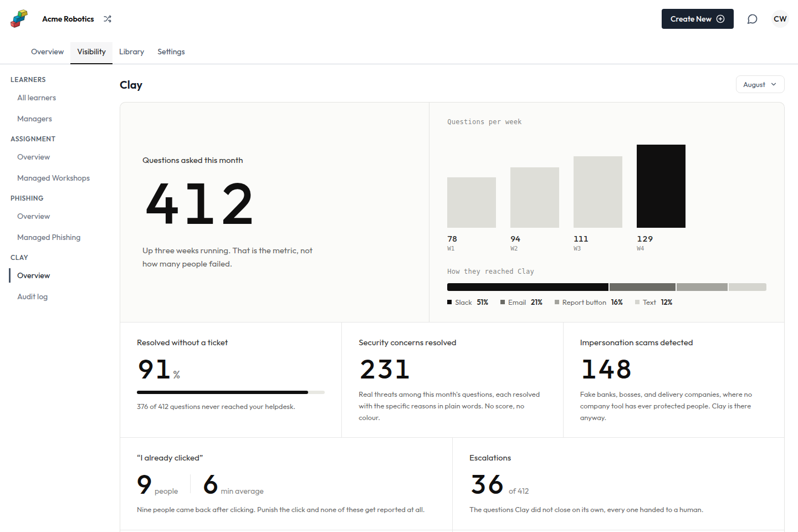The width and height of the screenshot is (798, 532).
Task: Click the Text legend color swatch
Action: point(637,302)
